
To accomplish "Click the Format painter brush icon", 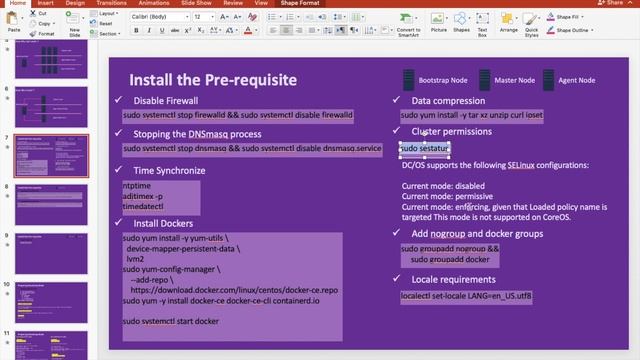I will [33, 33].
